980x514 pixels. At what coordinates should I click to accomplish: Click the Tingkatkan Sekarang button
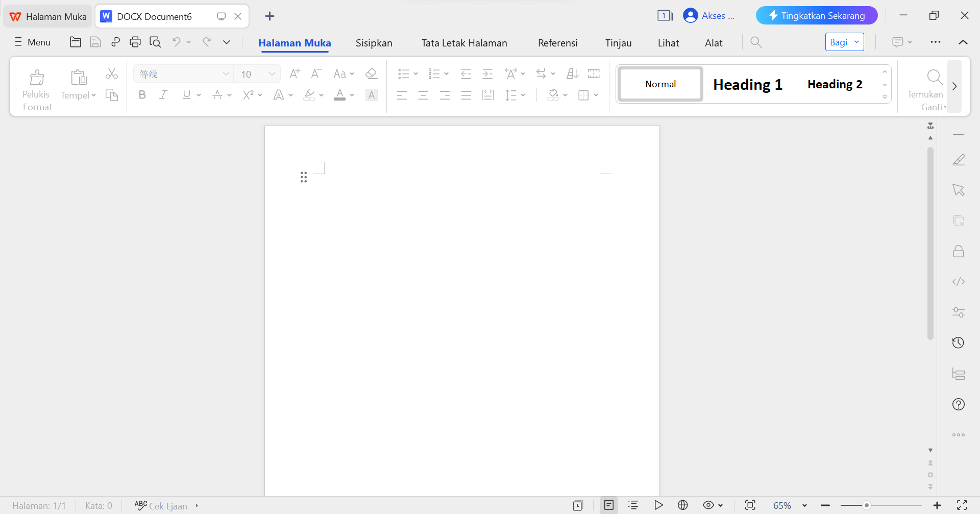coord(816,15)
